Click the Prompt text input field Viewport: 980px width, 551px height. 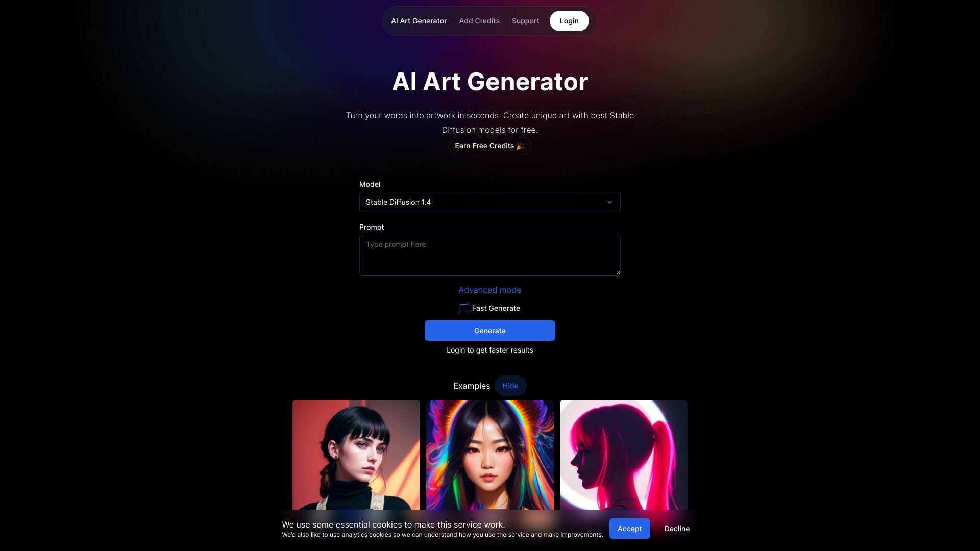click(x=490, y=255)
